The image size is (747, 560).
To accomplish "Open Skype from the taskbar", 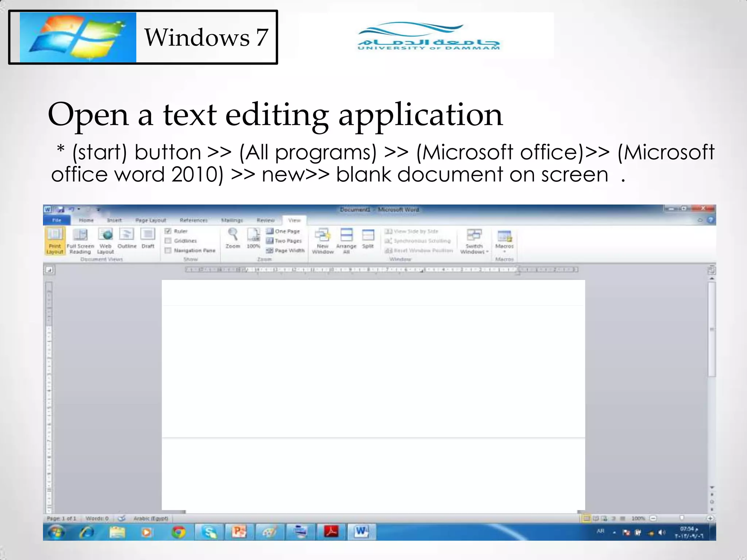I will [209, 532].
